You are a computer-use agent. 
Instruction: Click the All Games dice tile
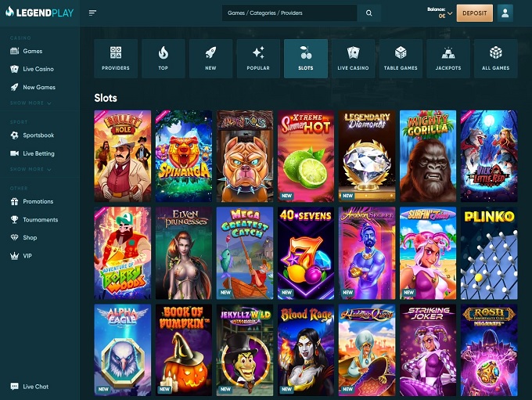[x=495, y=59]
